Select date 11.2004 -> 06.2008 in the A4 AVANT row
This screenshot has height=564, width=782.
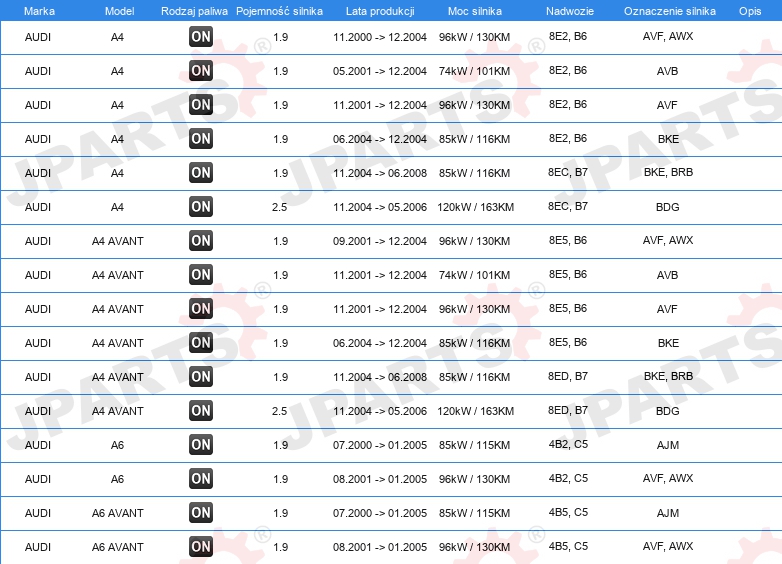(x=380, y=377)
